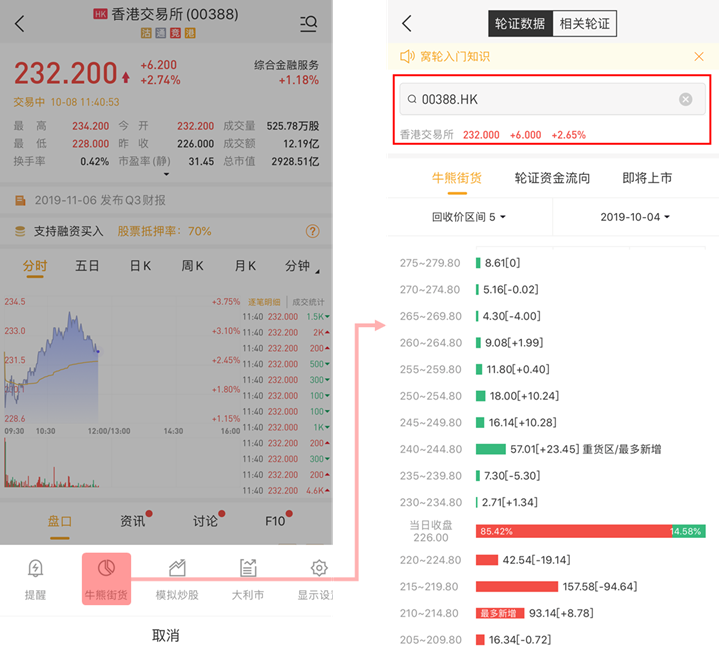Open the 资讯 tab
Image resolution: width=719 pixels, height=650 pixels.
pyautogui.click(x=133, y=521)
